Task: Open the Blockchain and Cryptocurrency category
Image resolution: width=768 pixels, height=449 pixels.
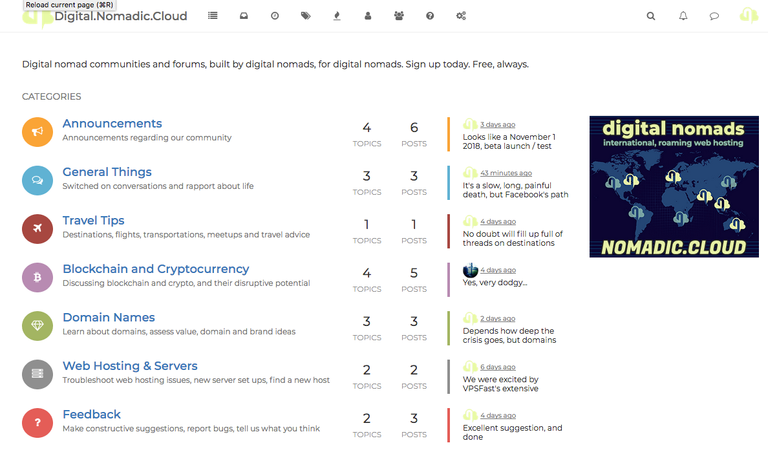Action: click(x=156, y=269)
